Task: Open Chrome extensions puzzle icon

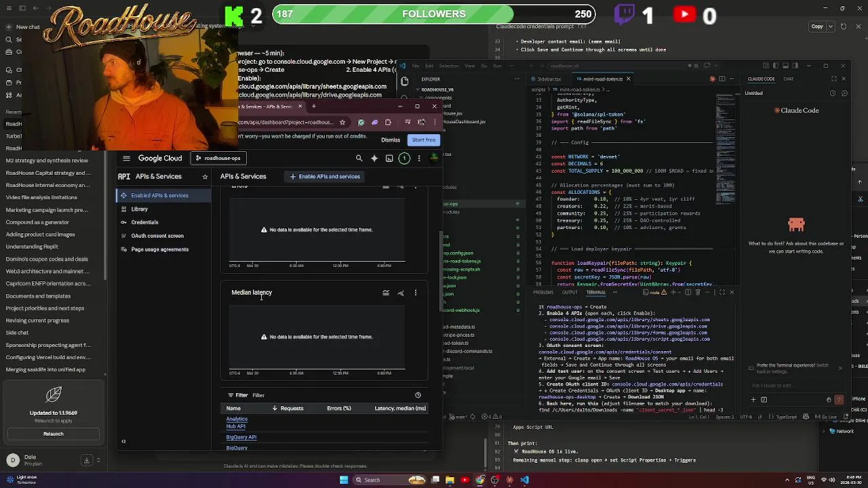Action: click(388, 123)
